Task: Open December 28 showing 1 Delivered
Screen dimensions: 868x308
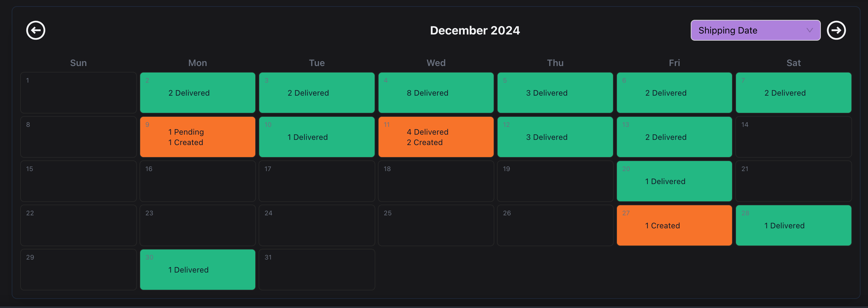Action: (793, 225)
